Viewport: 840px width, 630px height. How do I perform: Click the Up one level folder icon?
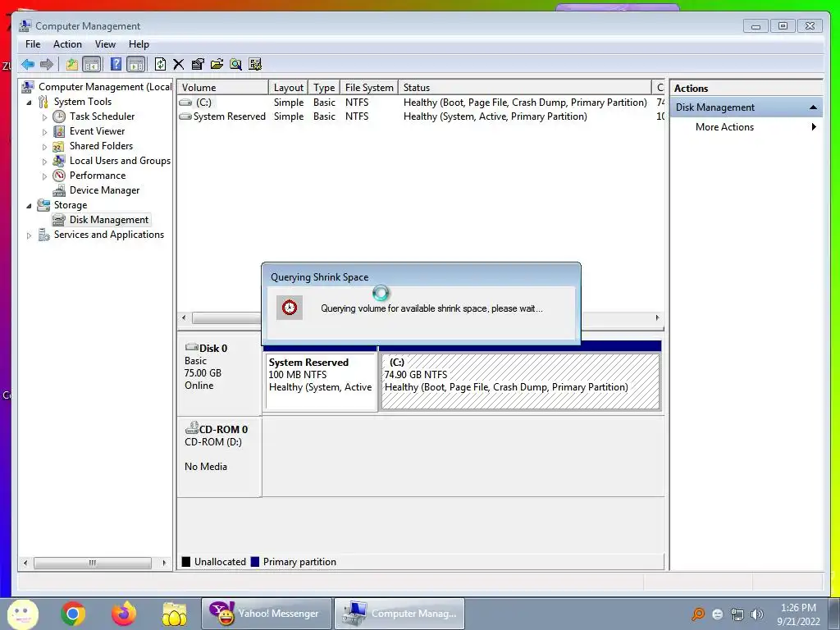[x=72, y=65]
